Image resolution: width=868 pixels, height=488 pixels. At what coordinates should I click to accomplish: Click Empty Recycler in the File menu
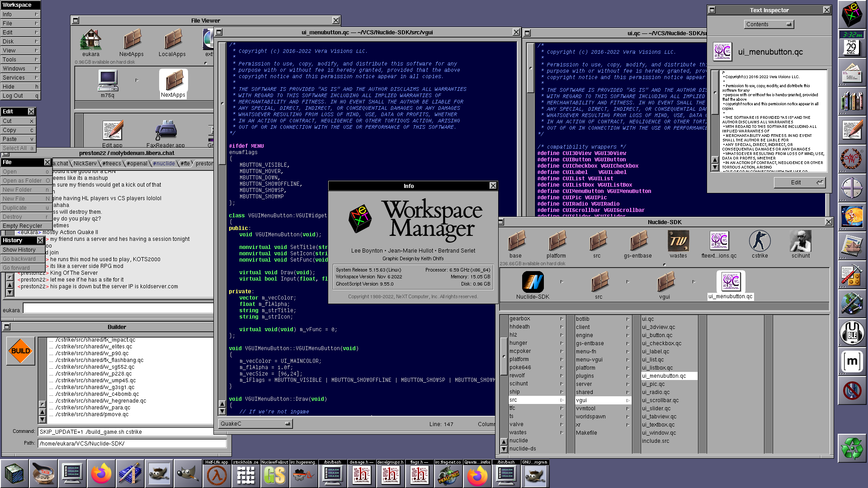23,226
